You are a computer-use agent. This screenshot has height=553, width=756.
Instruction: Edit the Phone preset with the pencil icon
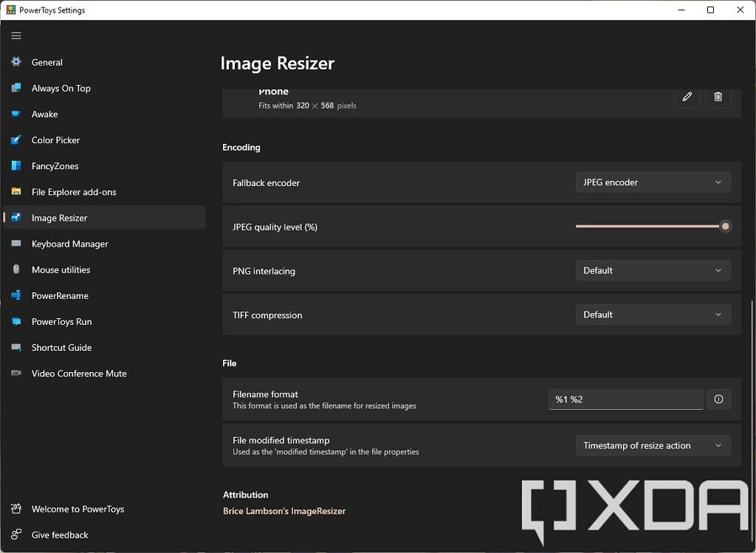tap(687, 97)
